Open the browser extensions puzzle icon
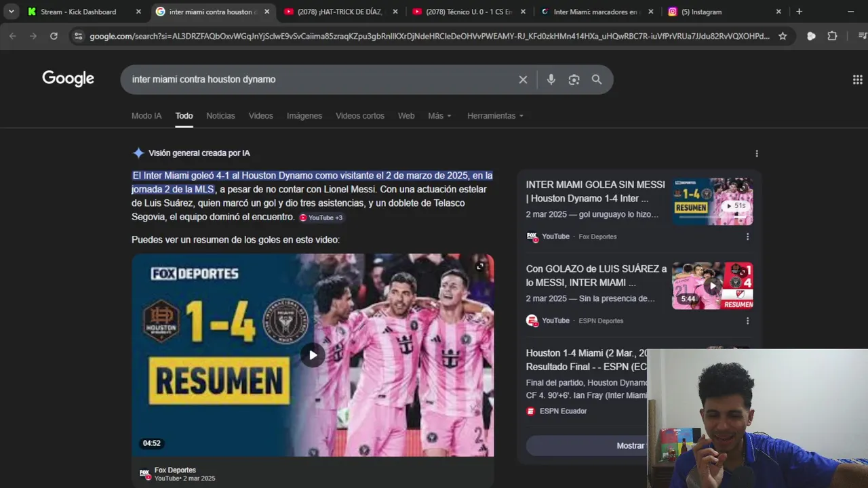 tap(832, 36)
